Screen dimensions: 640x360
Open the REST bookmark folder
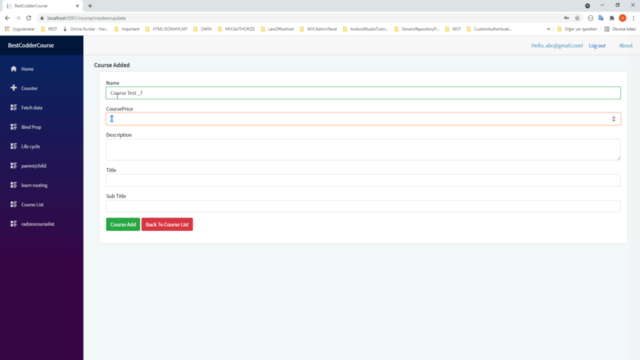[49, 29]
